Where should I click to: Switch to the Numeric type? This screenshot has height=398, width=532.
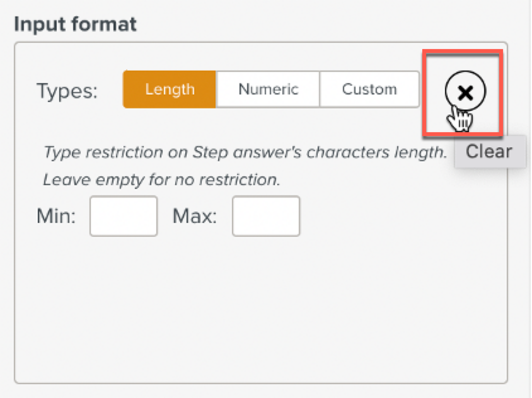tap(268, 89)
